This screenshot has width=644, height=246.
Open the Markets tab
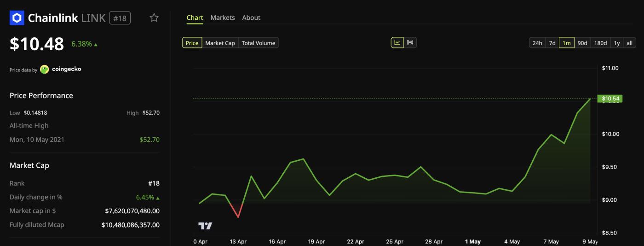point(223,18)
